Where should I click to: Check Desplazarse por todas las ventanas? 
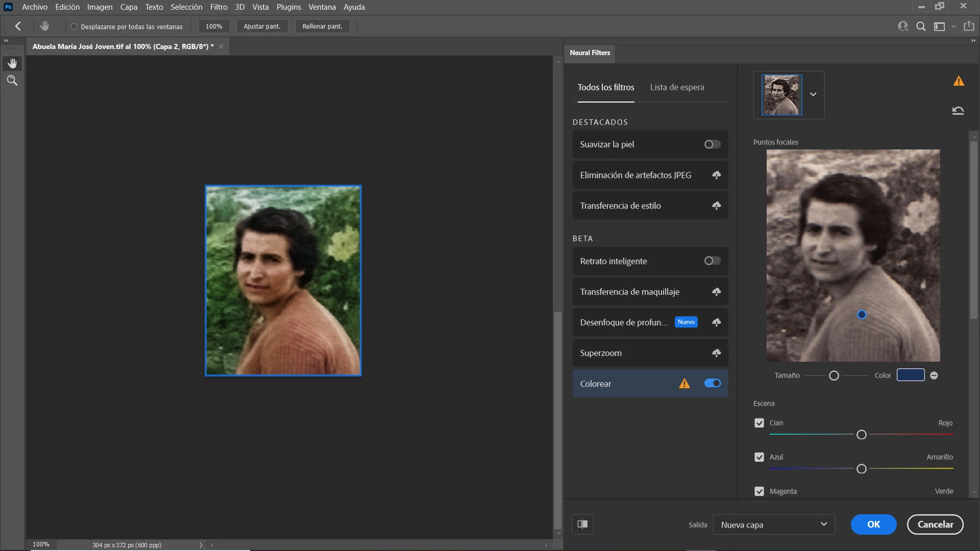(74, 27)
